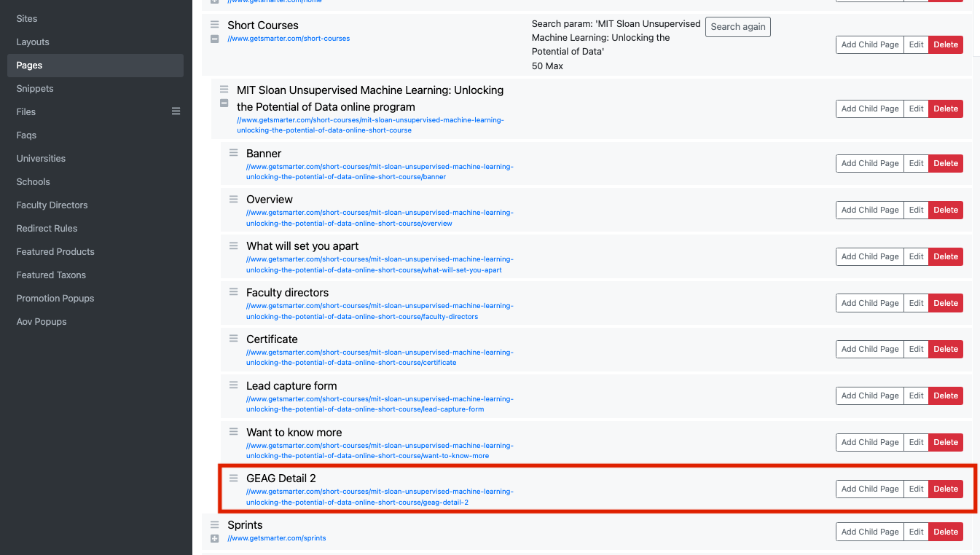Open the Sprints page URL link
980x555 pixels.
tap(276, 538)
